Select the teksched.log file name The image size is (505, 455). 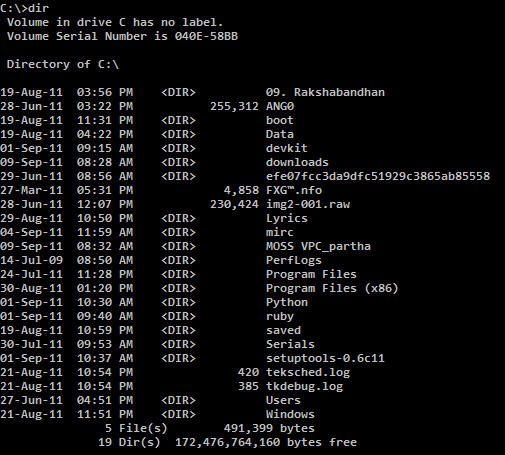coord(308,372)
